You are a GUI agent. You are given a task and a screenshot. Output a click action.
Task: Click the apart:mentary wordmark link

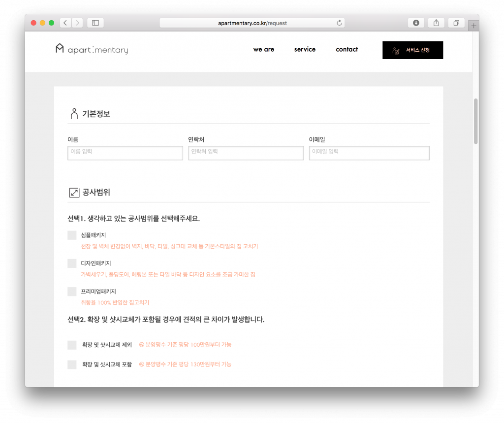[x=98, y=50]
